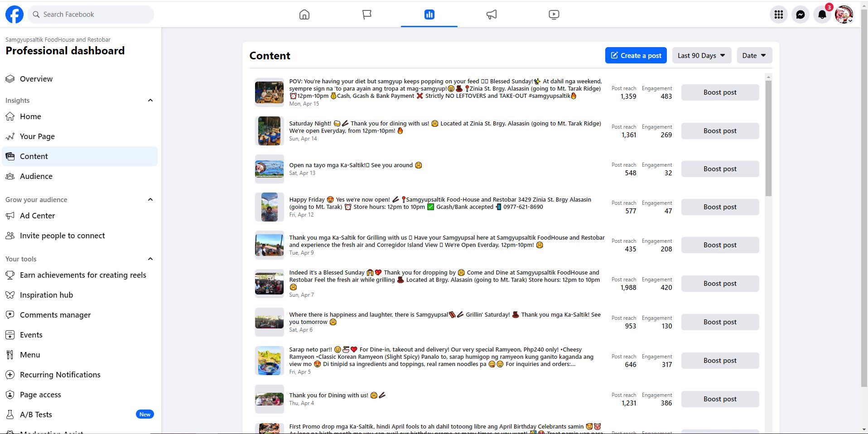Open the apps grid menu icon
Image resolution: width=868 pixels, height=434 pixels.
[x=779, y=14]
